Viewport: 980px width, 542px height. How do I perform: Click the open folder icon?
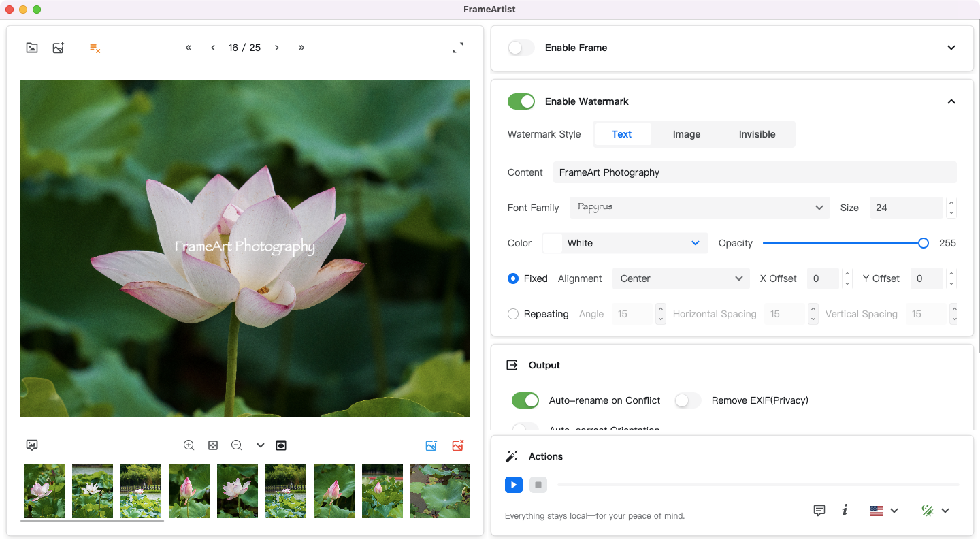(x=32, y=48)
